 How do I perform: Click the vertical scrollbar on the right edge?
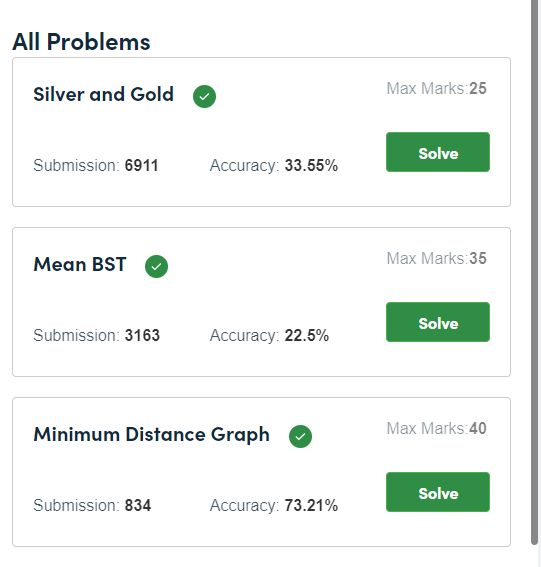[534, 271]
